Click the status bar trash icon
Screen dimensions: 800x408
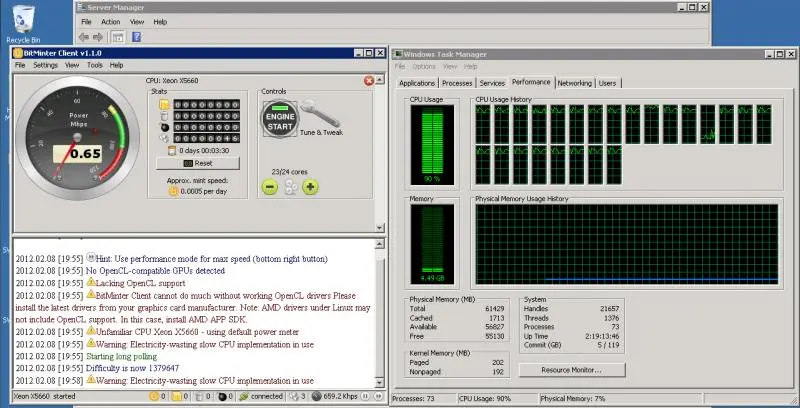(x=199, y=396)
